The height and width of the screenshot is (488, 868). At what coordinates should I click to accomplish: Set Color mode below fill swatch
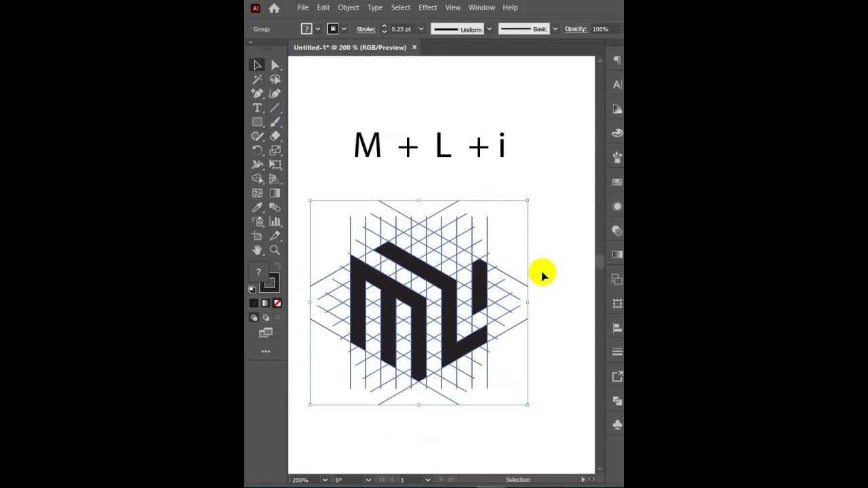(254, 303)
